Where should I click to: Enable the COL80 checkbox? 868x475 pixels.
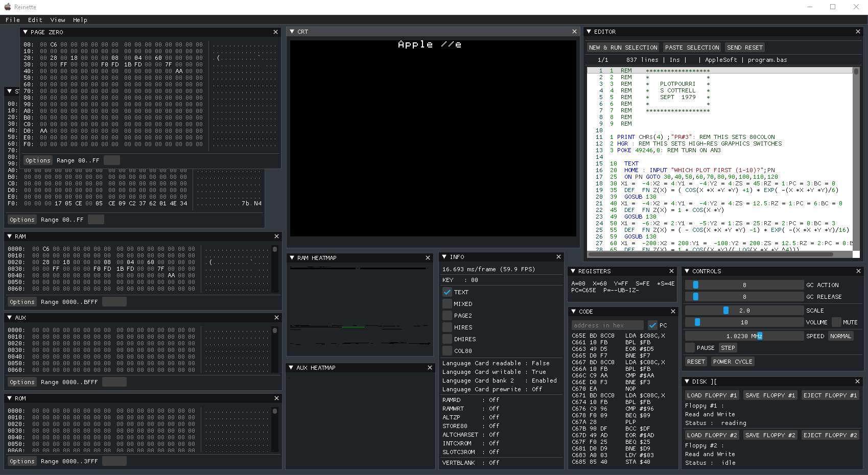click(447, 351)
